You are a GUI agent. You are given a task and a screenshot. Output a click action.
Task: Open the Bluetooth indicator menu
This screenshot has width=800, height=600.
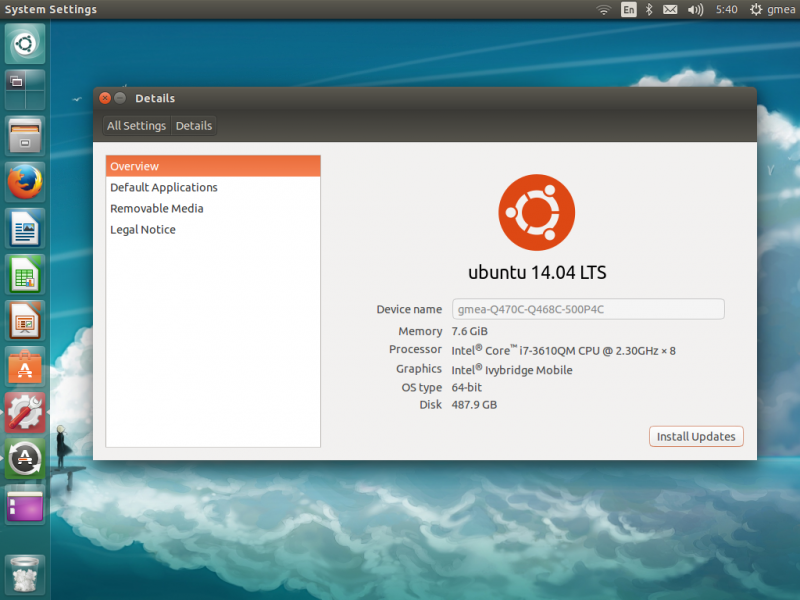click(649, 10)
